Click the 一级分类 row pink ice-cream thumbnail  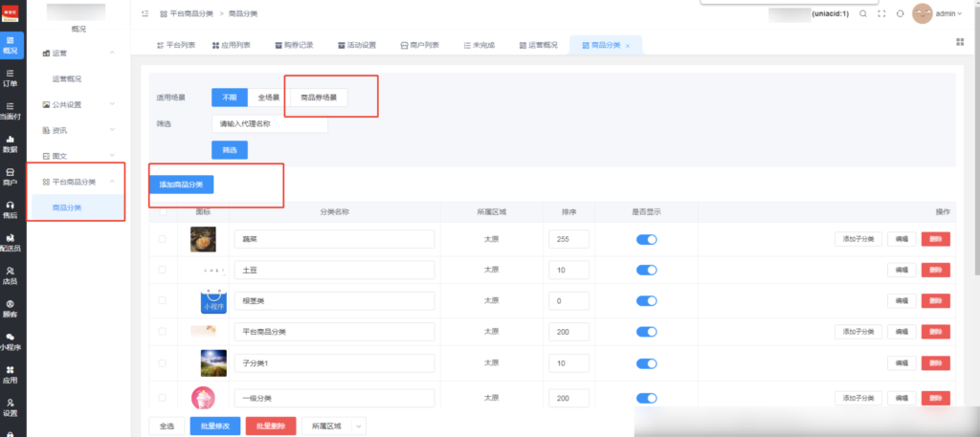tap(203, 398)
